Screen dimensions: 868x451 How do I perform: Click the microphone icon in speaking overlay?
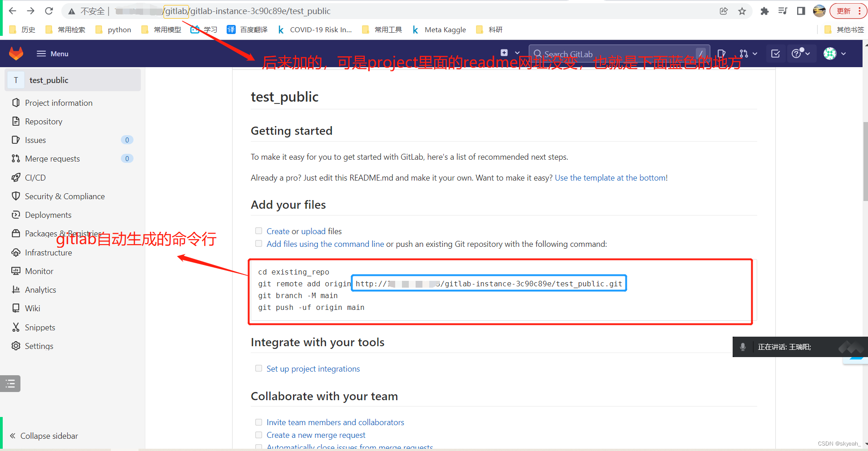(x=743, y=347)
